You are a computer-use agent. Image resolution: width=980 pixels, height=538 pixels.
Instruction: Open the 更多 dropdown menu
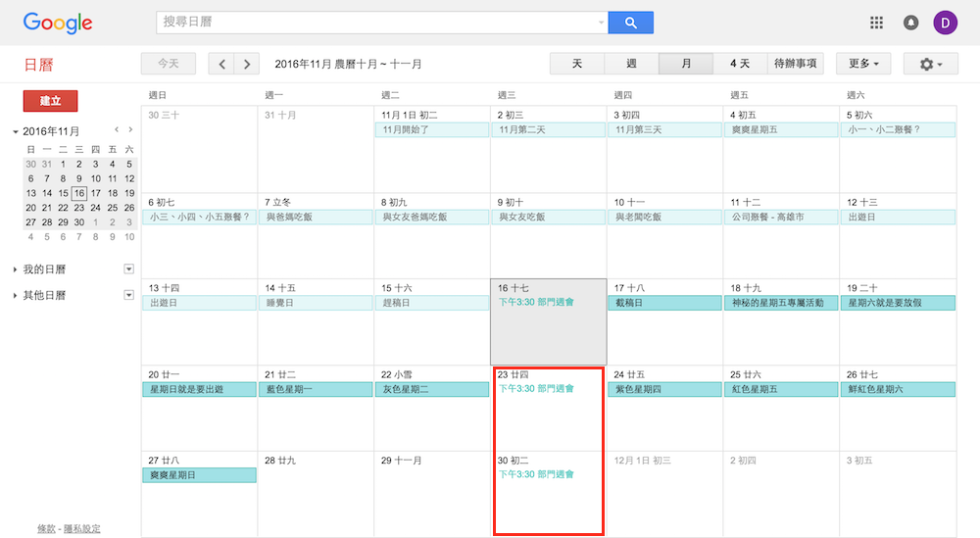click(x=862, y=64)
